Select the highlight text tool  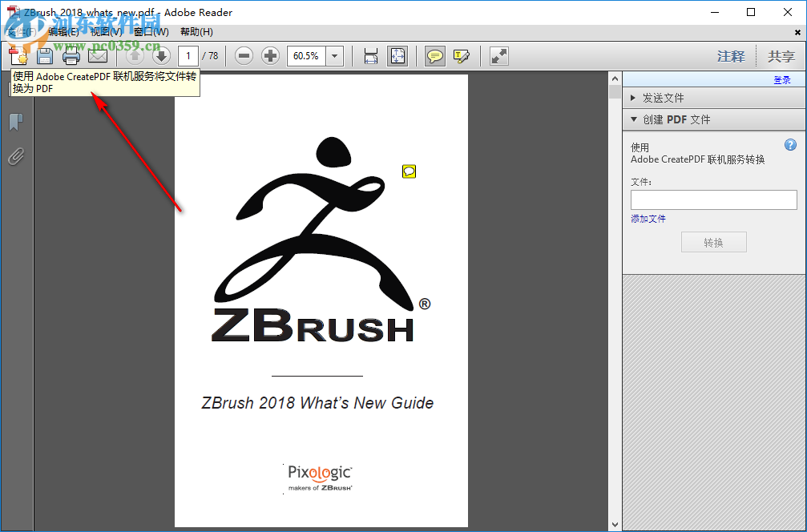461,55
